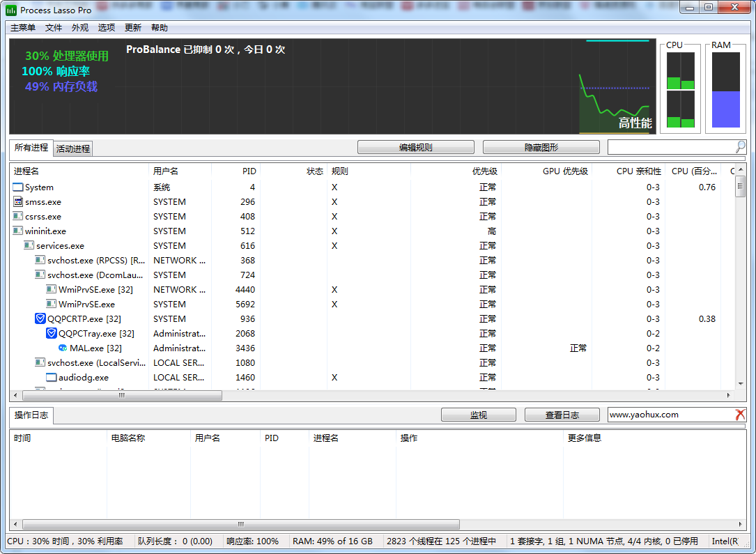Click the MAL.exe process icon
The height and width of the screenshot is (554, 756).
pyautogui.click(x=63, y=348)
